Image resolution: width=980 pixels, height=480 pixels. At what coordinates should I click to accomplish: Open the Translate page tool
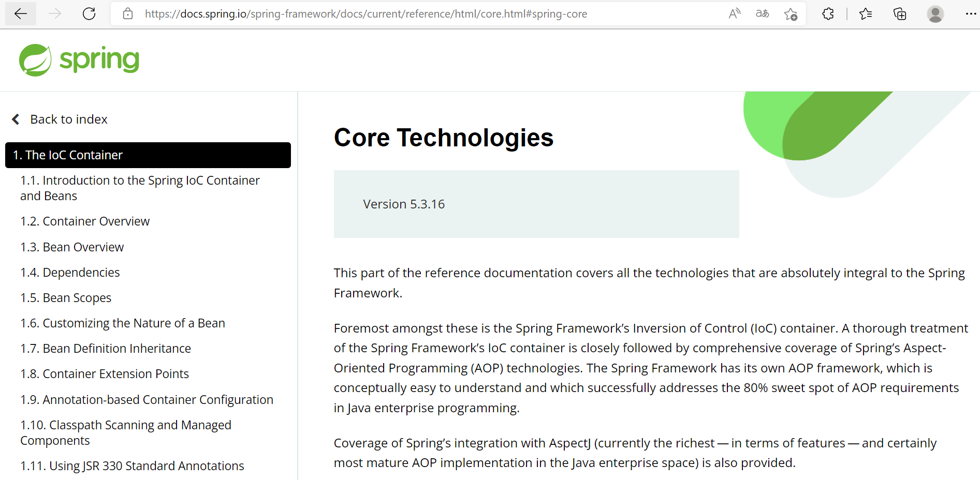point(762,14)
